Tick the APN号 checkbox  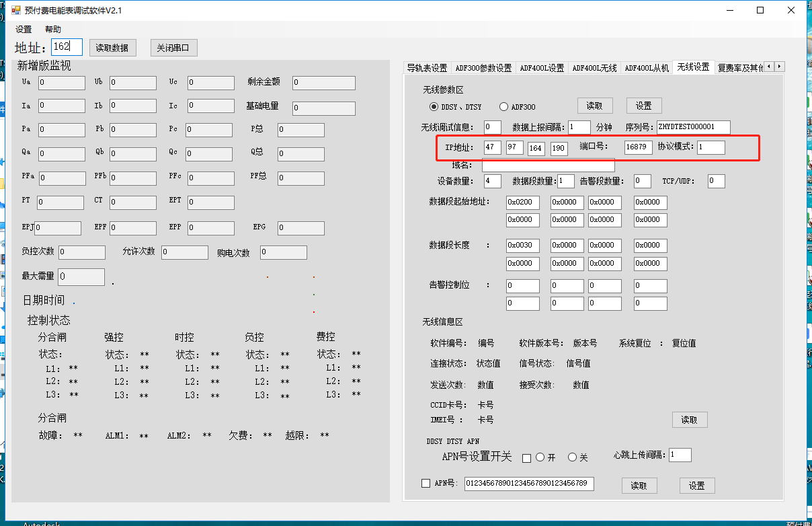pyautogui.click(x=425, y=483)
